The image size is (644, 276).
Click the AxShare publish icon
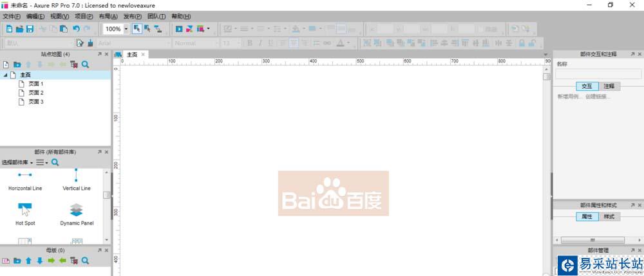point(189,29)
